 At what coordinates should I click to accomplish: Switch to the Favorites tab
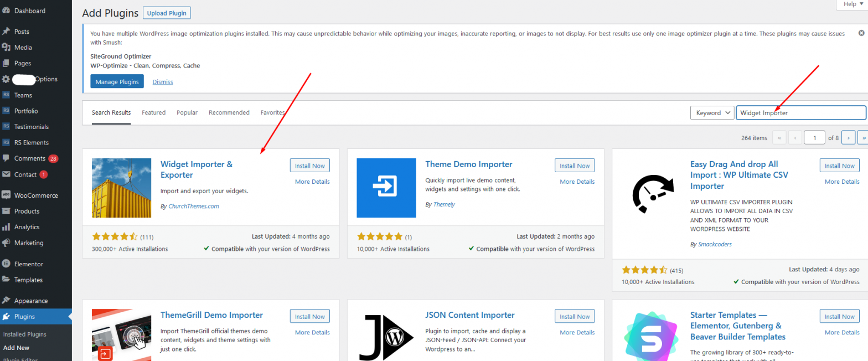tap(273, 112)
